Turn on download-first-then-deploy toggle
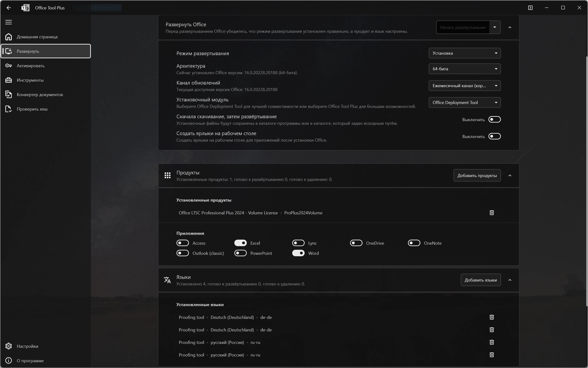This screenshot has width=588, height=368. click(x=494, y=119)
